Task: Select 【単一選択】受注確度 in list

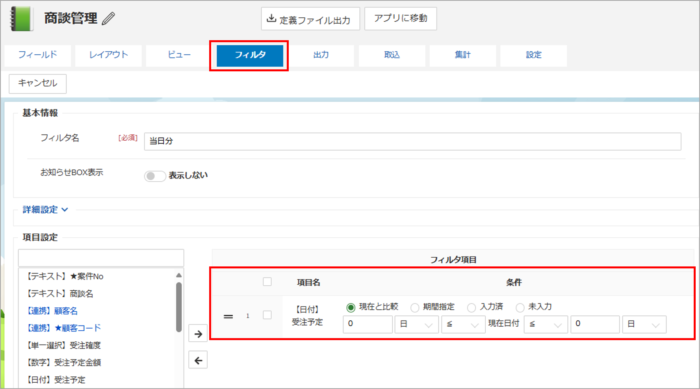Action: click(63, 345)
